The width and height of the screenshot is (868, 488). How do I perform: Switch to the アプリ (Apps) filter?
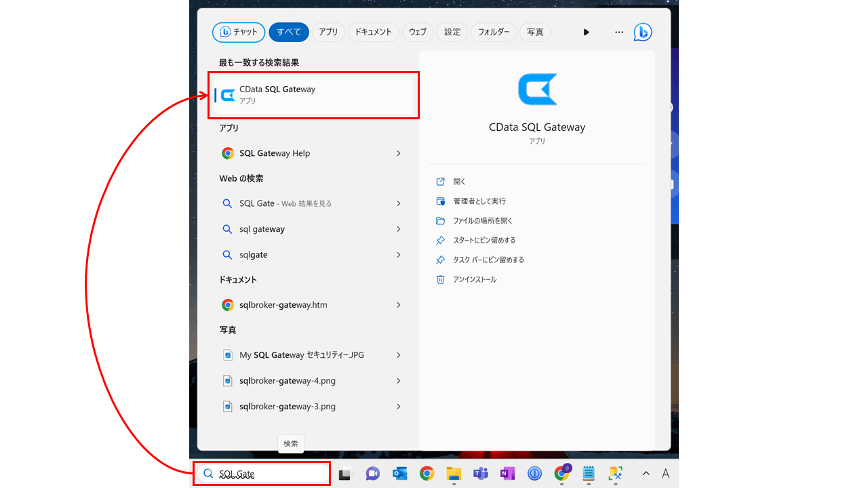click(328, 32)
